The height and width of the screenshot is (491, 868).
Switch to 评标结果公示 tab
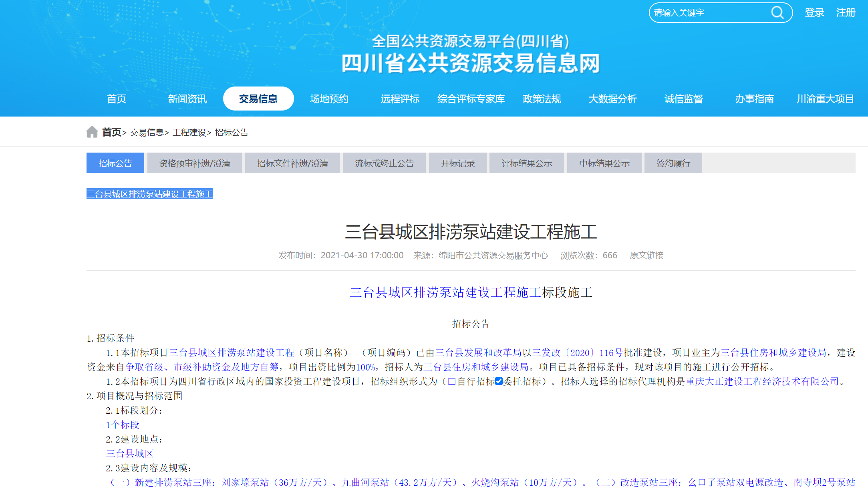click(527, 163)
